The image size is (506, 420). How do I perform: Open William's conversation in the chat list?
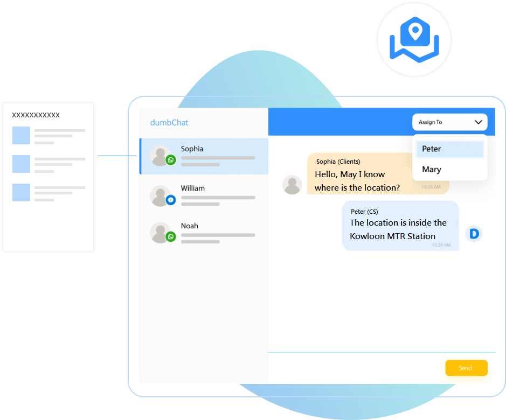tap(204, 195)
